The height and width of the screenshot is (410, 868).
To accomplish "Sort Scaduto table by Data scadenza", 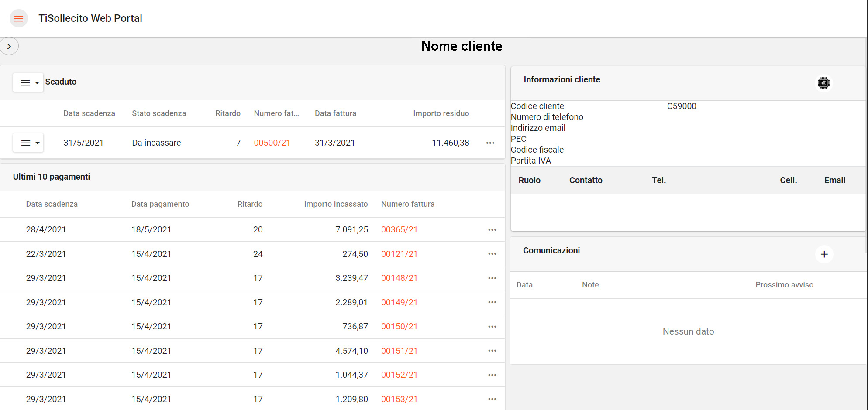I will tap(89, 113).
